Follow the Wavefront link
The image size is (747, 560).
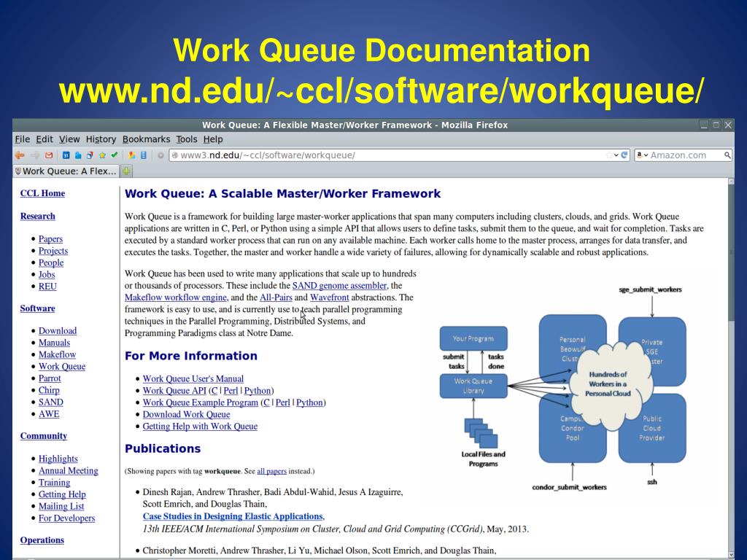pyautogui.click(x=330, y=297)
